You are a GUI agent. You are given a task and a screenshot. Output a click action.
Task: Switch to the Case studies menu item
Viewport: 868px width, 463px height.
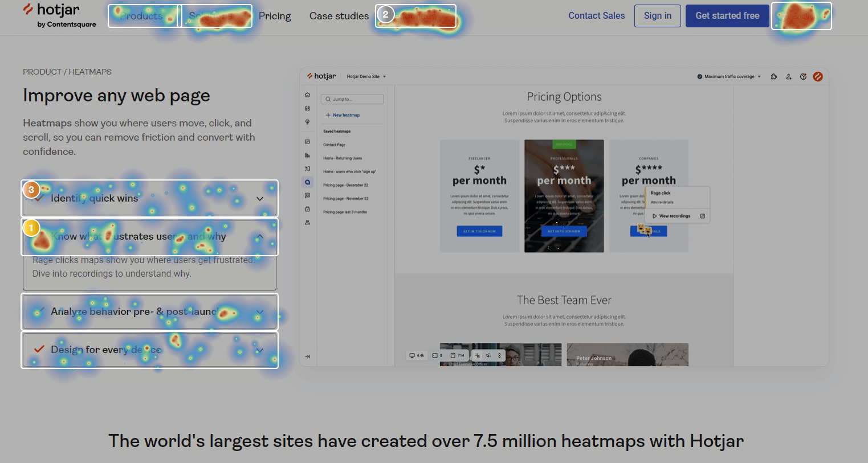tap(339, 16)
